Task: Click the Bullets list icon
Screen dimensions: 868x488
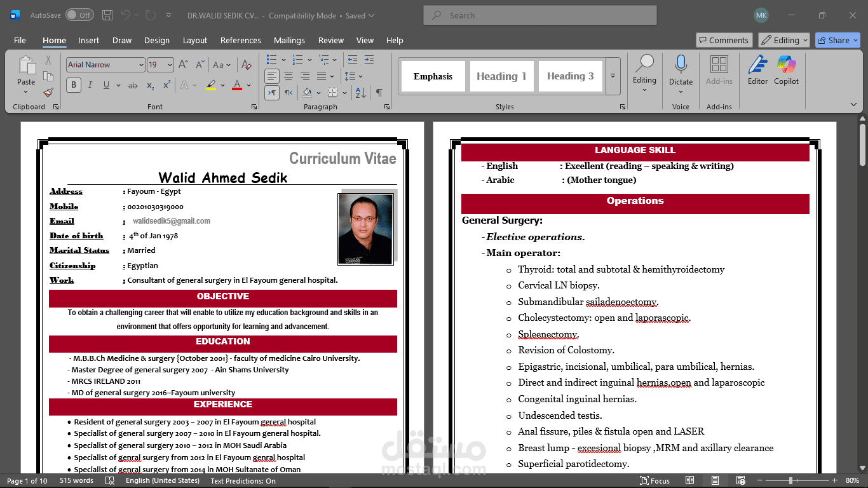Action: tap(272, 60)
